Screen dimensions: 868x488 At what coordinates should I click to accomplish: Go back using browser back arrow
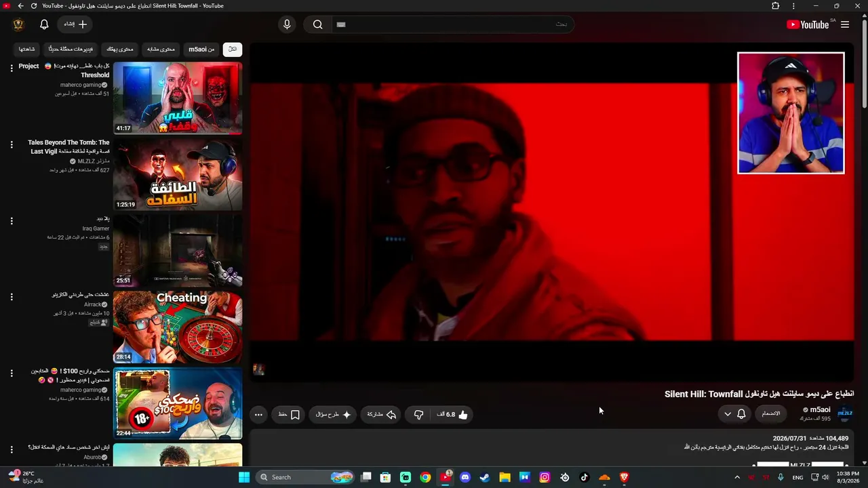coord(20,6)
